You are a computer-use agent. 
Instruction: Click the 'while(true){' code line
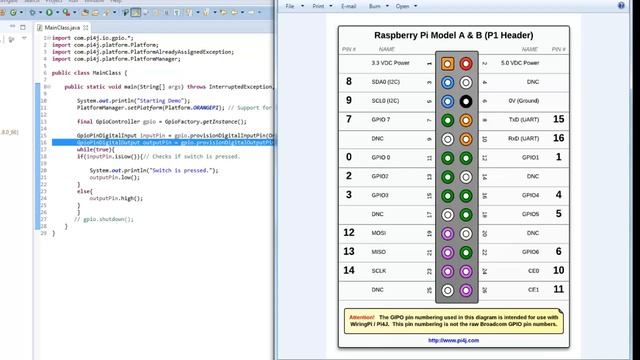tap(96, 149)
